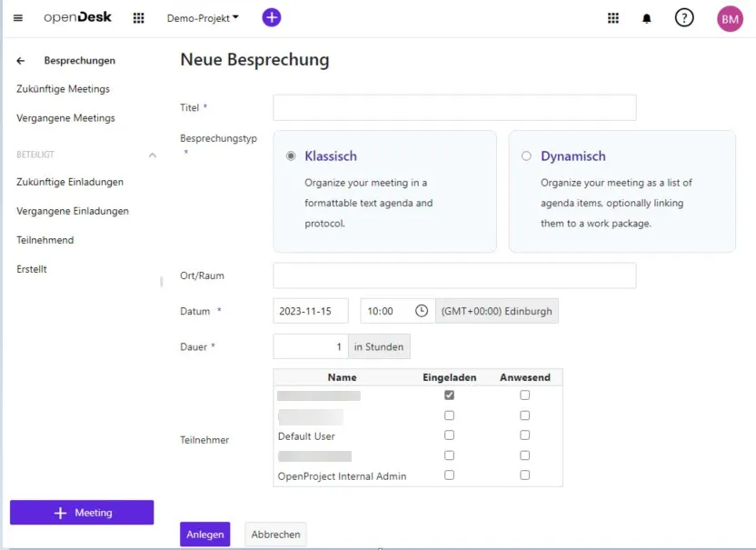Click the clock icon in time field
The height and width of the screenshot is (550, 756).
(422, 311)
